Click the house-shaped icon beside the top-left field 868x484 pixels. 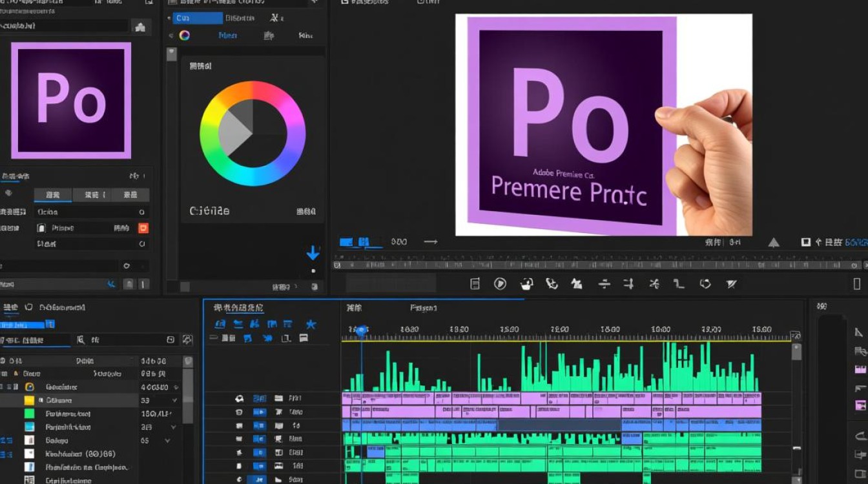pos(139,26)
